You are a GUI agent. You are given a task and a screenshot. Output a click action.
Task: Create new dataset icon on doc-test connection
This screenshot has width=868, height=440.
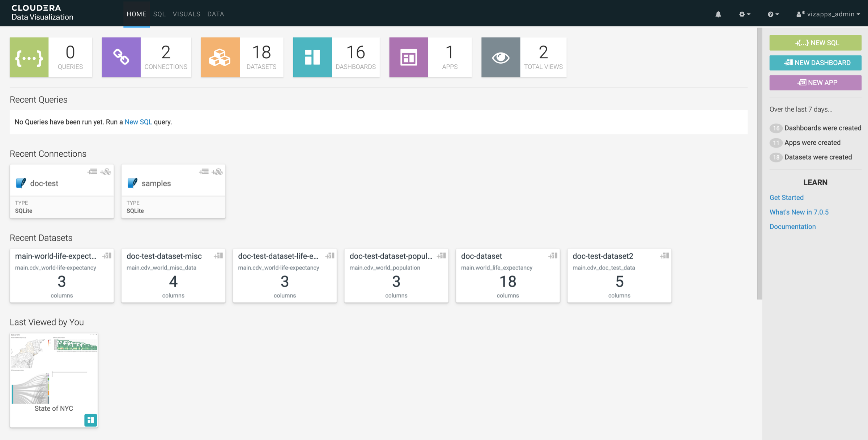point(106,172)
